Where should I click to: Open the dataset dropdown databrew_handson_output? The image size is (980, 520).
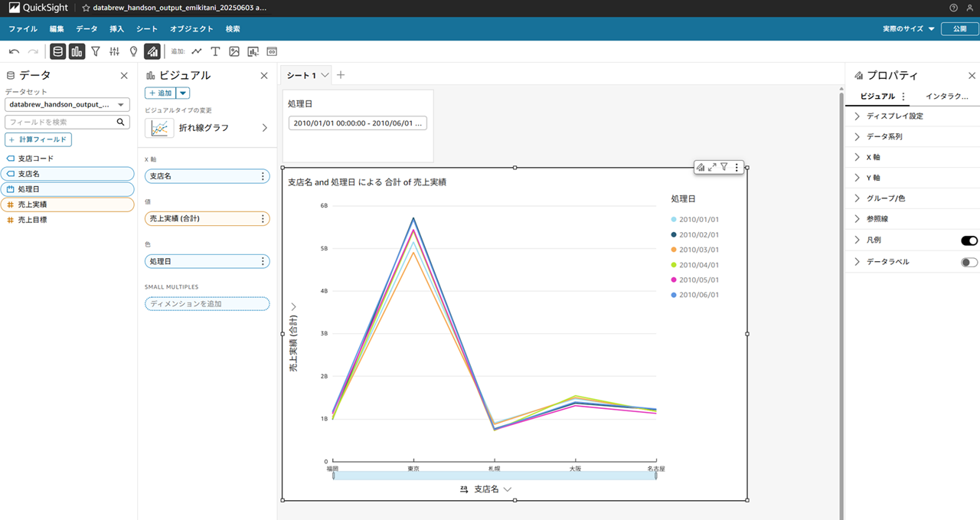click(67, 104)
